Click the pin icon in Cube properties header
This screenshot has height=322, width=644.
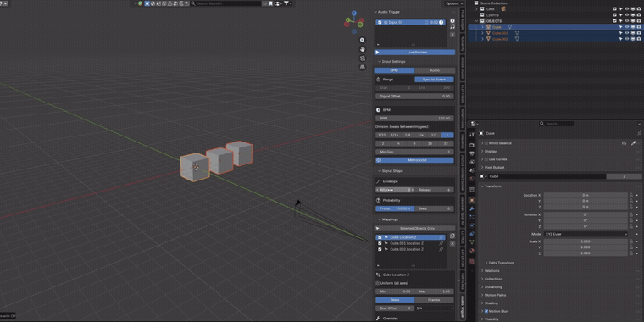(x=639, y=134)
